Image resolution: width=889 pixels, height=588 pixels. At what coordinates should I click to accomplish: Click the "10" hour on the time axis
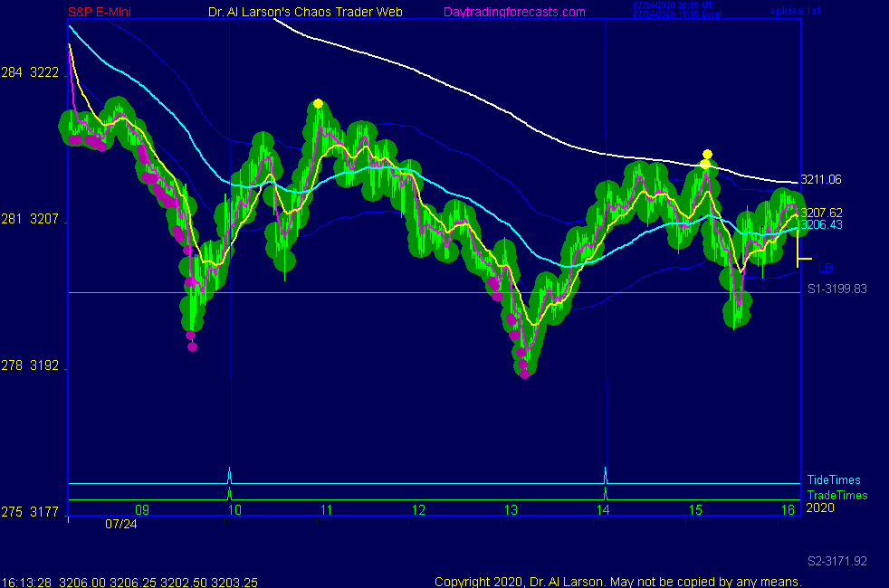pyautogui.click(x=234, y=510)
